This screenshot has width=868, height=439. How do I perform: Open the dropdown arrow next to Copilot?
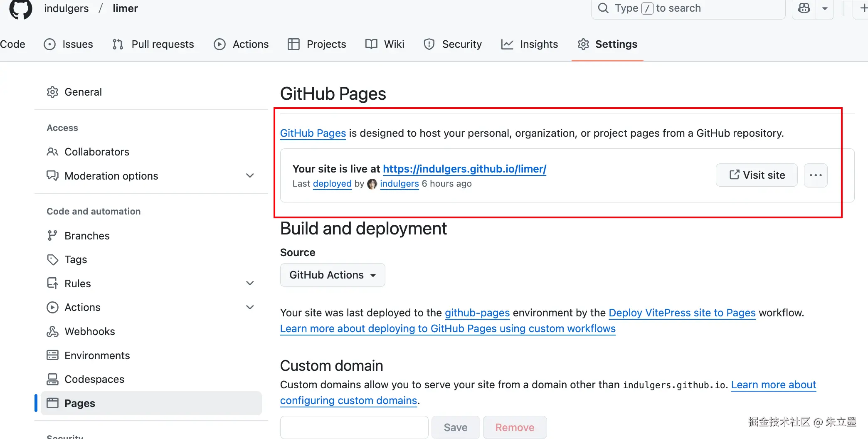[825, 8]
